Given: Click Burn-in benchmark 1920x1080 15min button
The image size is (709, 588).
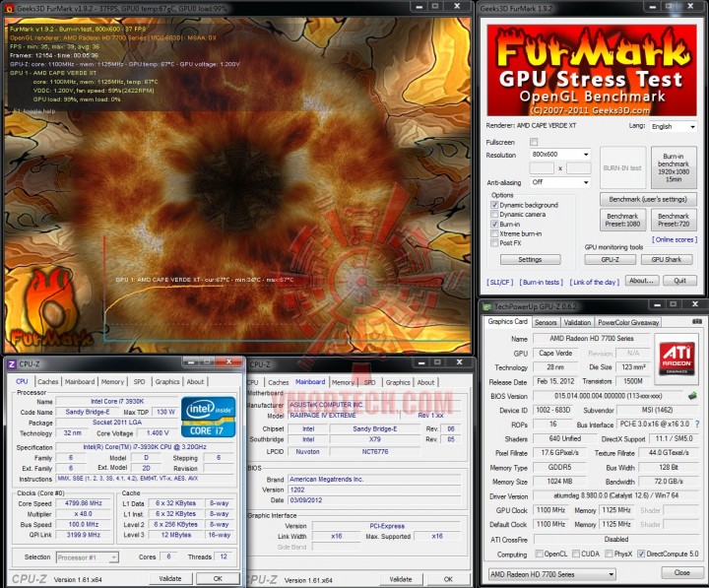Looking at the screenshot, I should 674,167.
